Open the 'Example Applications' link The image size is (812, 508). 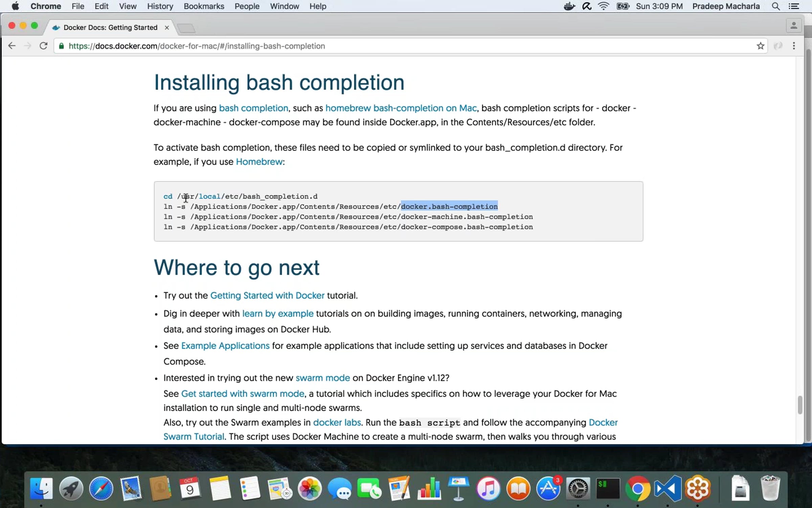tap(225, 346)
